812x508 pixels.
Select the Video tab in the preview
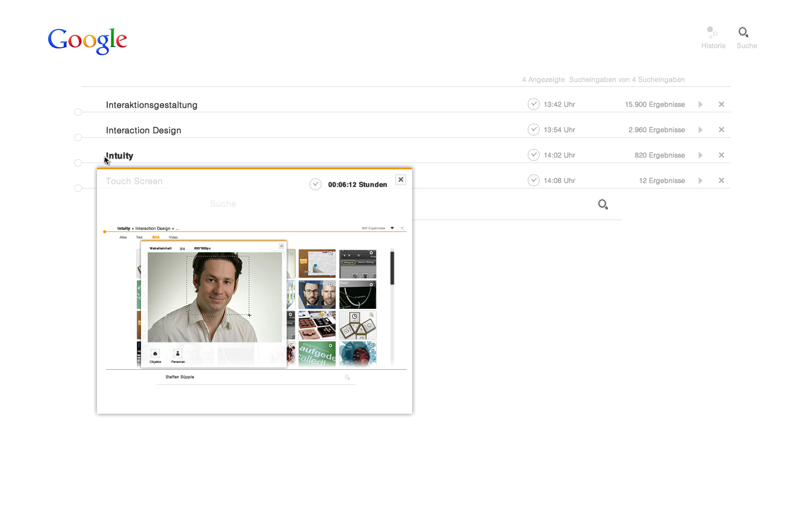pyautogui.click(x=173, y=237)
